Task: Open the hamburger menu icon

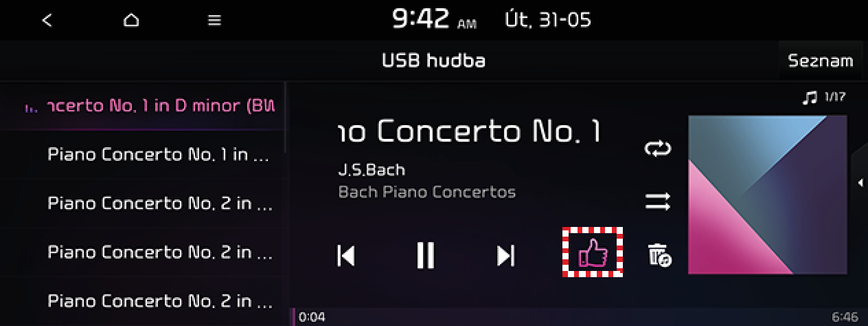Action: coord(215,21)
